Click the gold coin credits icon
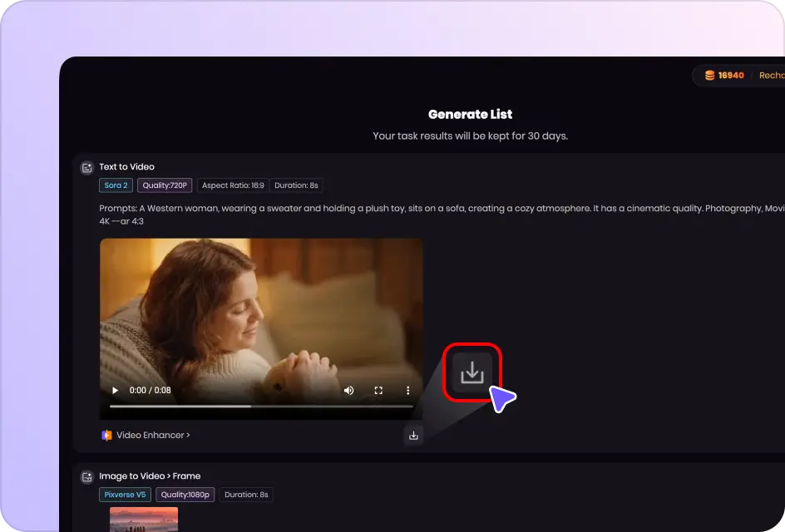This screenshot has width=785, height=532. [709, 76]
